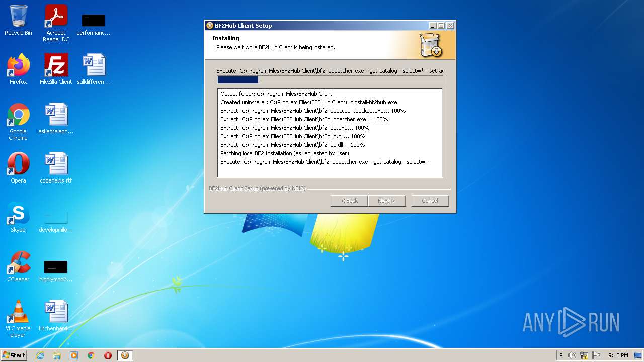Open Action Center flag icon

tap(596, 355)
